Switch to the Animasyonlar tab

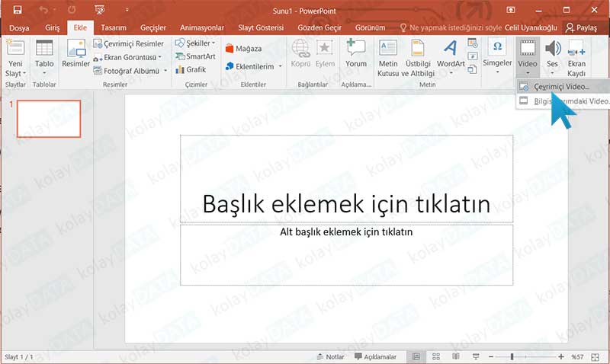[x=202, y=27]
